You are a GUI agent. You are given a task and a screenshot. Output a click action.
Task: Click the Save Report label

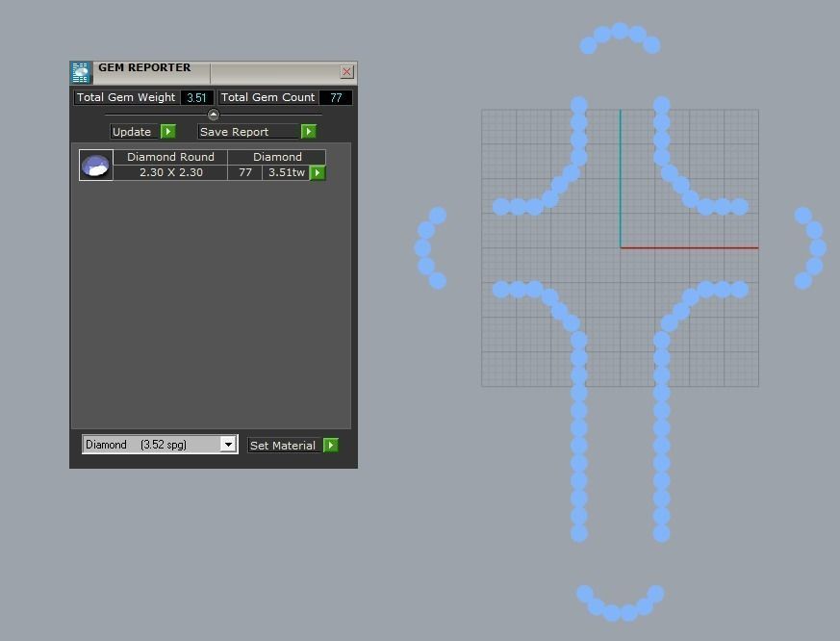click(248, 131)
